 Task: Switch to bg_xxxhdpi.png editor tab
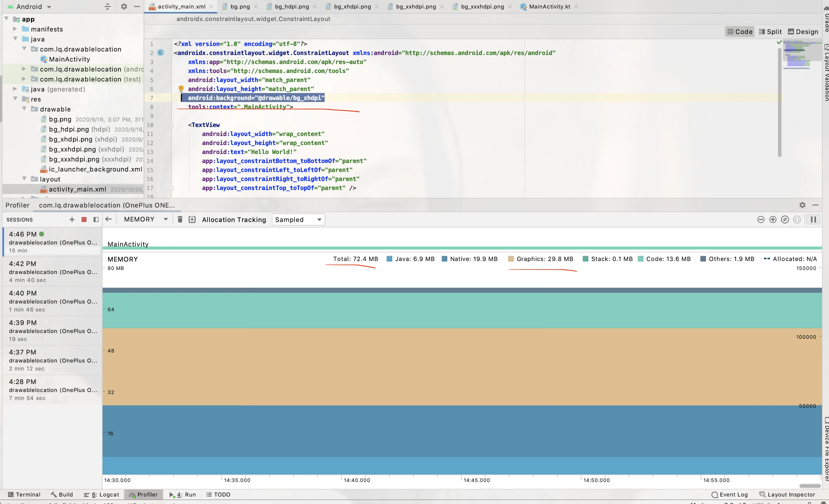(482, 6)
